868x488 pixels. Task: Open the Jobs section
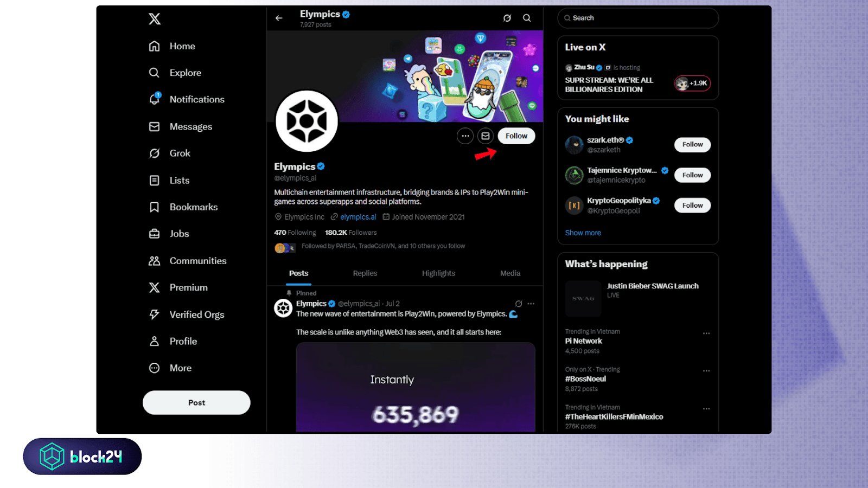click(169, 234)
